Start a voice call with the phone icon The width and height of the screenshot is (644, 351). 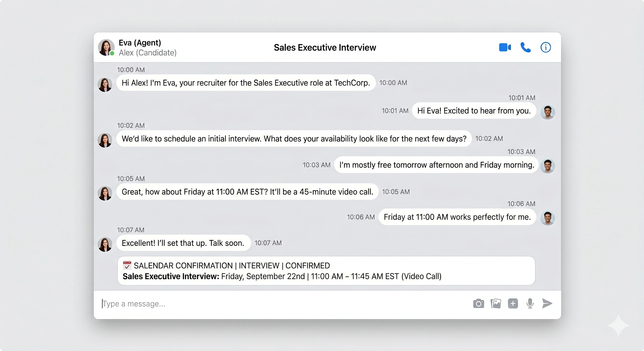click(x=526, y=47)
